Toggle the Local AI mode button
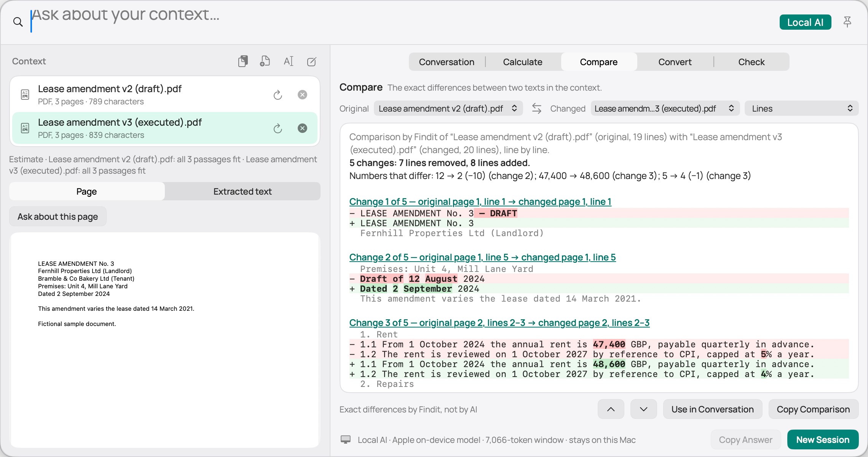 click(x=805, y=22)
